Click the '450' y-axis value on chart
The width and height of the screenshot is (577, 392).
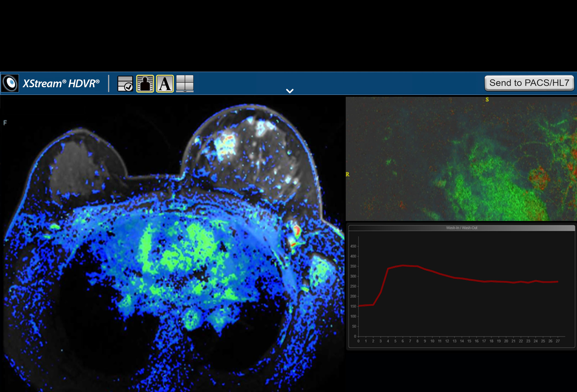353,246
